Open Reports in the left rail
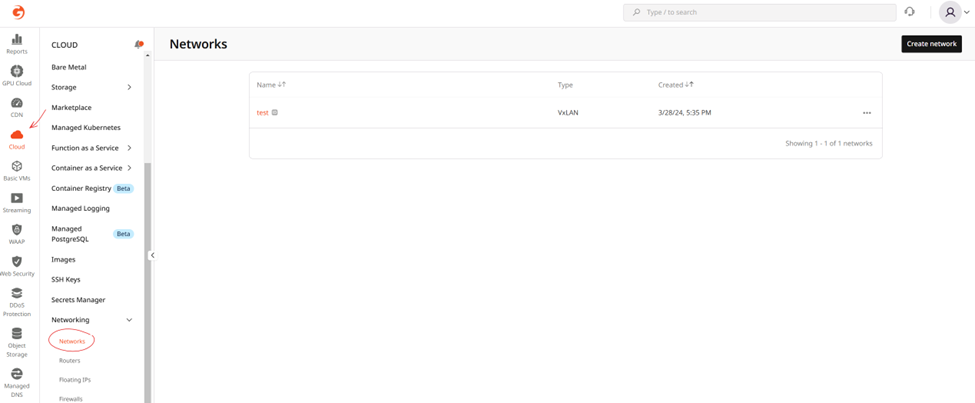The image size is (975, 403). (x=17, y=45)
